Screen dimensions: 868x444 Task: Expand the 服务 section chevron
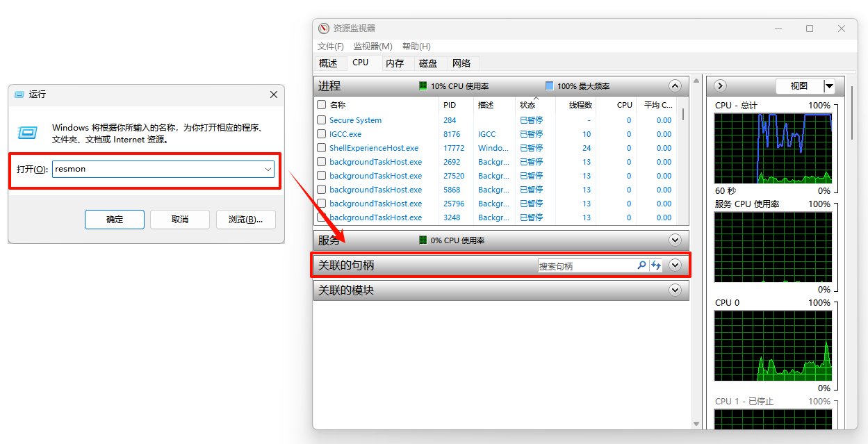coord(674,240)
